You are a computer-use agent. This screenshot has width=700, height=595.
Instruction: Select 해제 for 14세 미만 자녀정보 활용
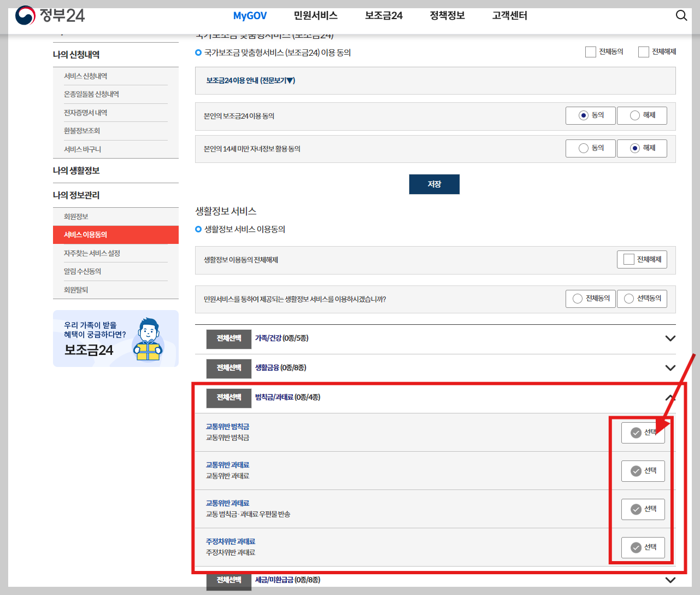[642, 148]
